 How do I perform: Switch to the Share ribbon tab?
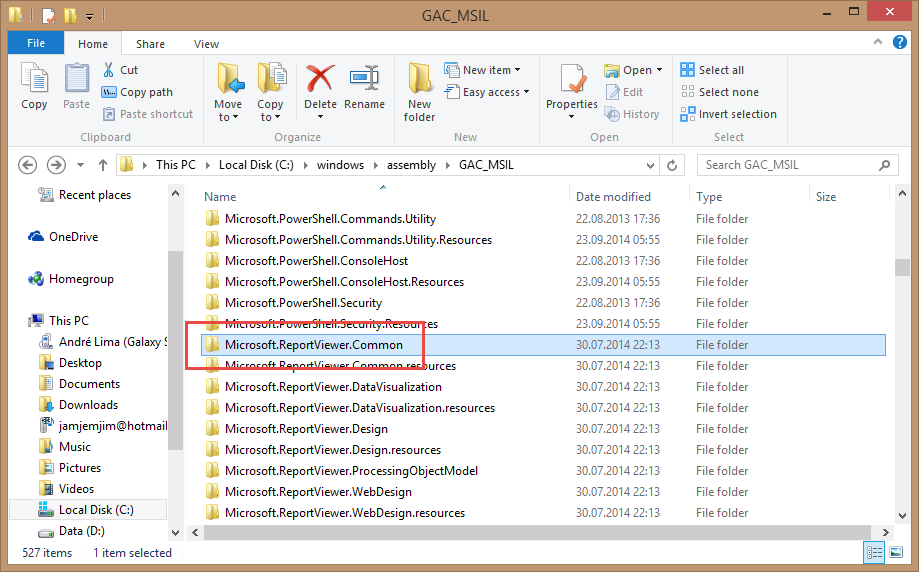[x=150, y=44]
